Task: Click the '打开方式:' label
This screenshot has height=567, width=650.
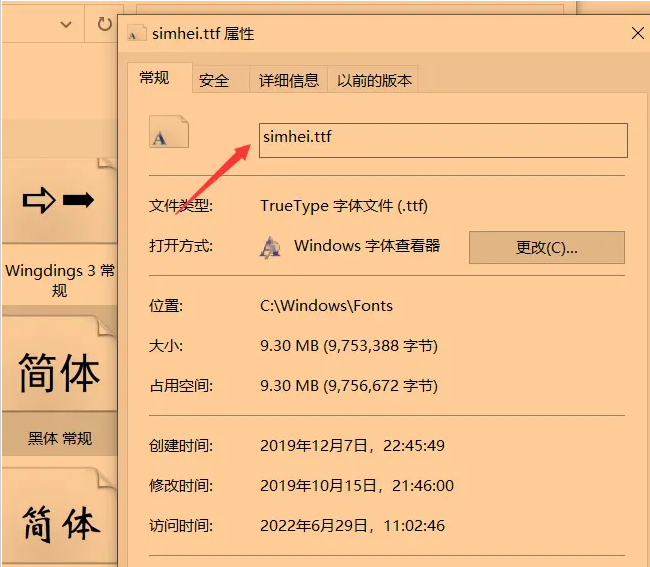Action: coord(181,246)
